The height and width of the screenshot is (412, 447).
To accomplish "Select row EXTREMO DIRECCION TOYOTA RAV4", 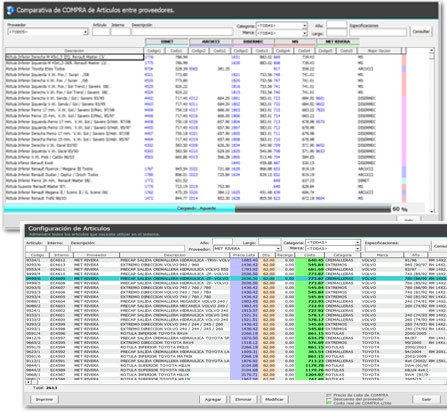I will point(236,342).
